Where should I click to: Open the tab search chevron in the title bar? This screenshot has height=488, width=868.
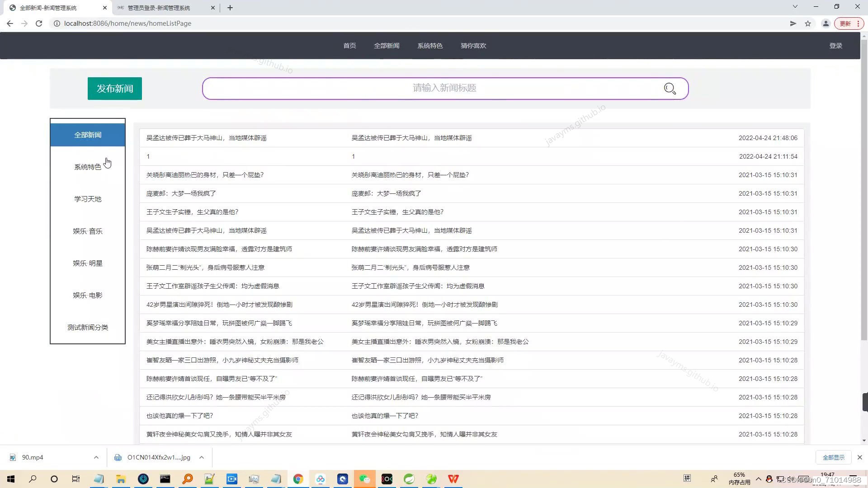coord(795,7)
